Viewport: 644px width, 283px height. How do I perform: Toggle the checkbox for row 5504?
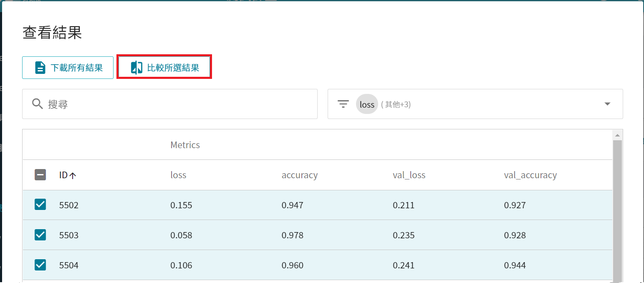(x=40, y=265)
